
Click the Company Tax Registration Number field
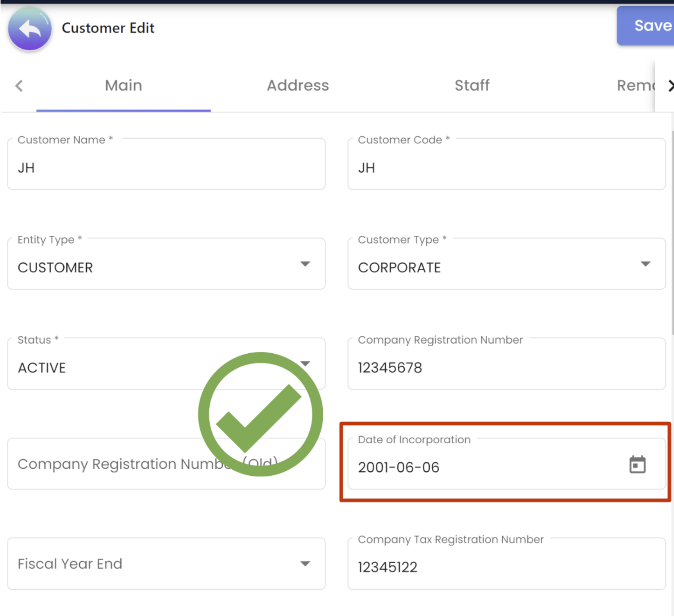coord(506,567)
